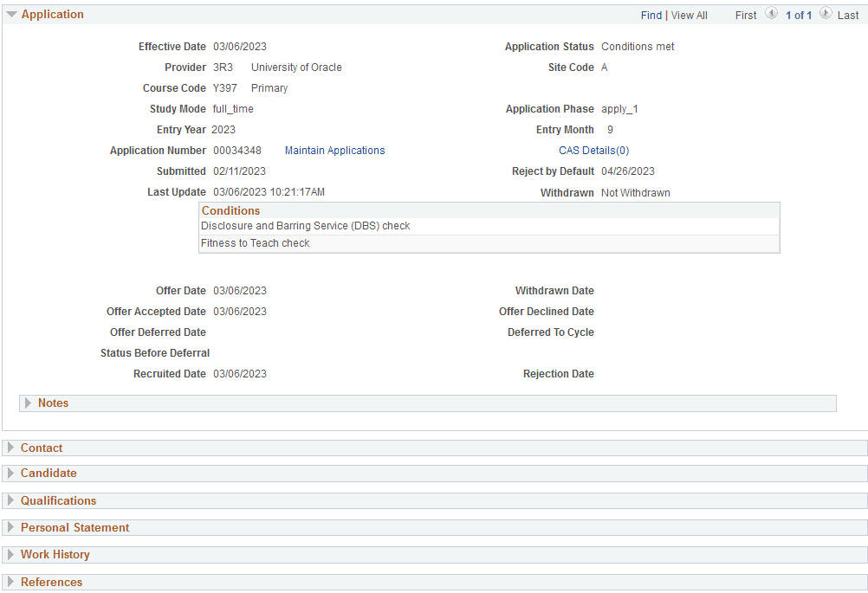This screenshot has height=593, width=868.
Task: Select 'Conditions met' status value
Action: [x=638, y=47]
